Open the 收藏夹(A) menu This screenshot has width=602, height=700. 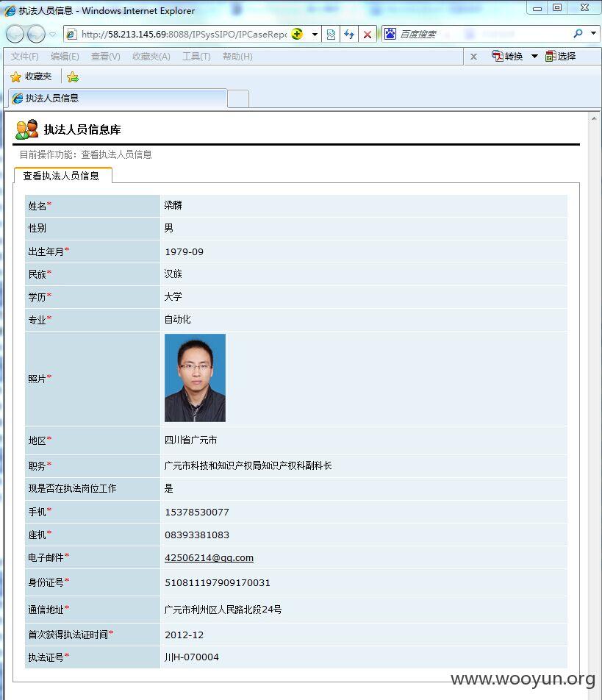pos(151,57)
